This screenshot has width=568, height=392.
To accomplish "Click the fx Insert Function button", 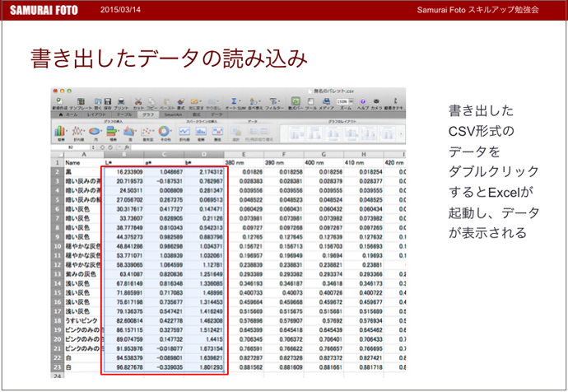I will 127,147.
